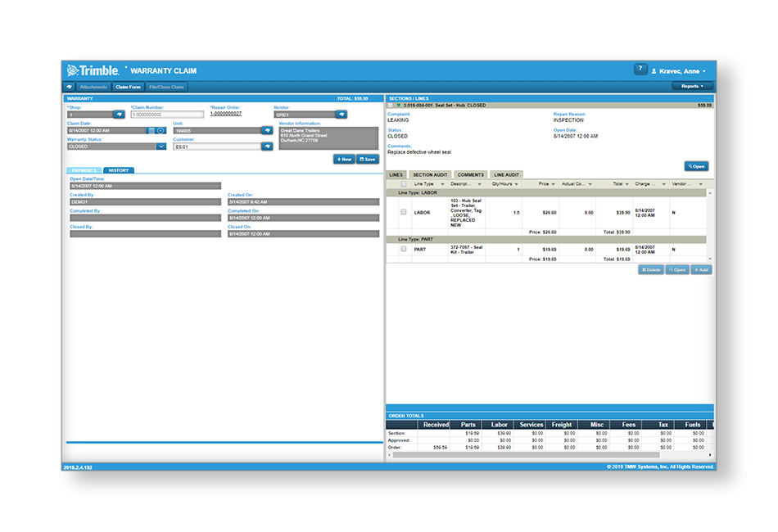Check the PART line checkbox
This screenshot has width=778, height=532.
(x=404, y=249)
